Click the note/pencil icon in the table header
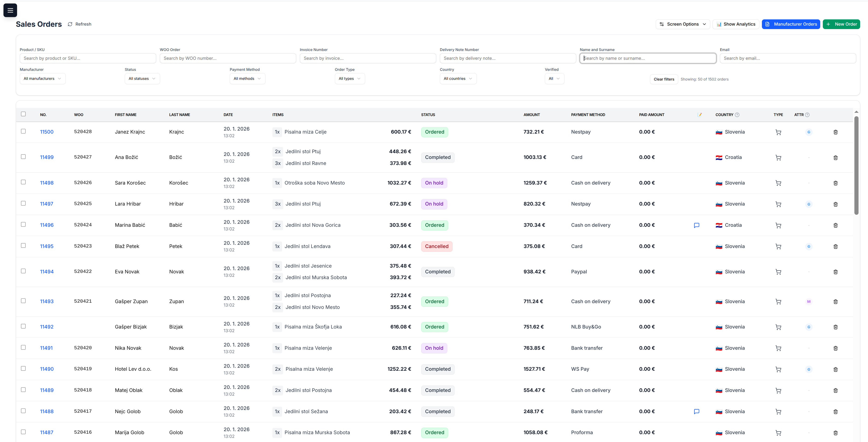868x442 pixels. point(700,115)
